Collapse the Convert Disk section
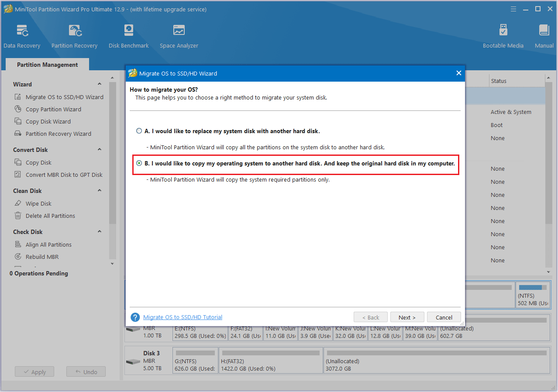This screenshot has height=392, width=558. pyautogui.click(x=100, y=149)
